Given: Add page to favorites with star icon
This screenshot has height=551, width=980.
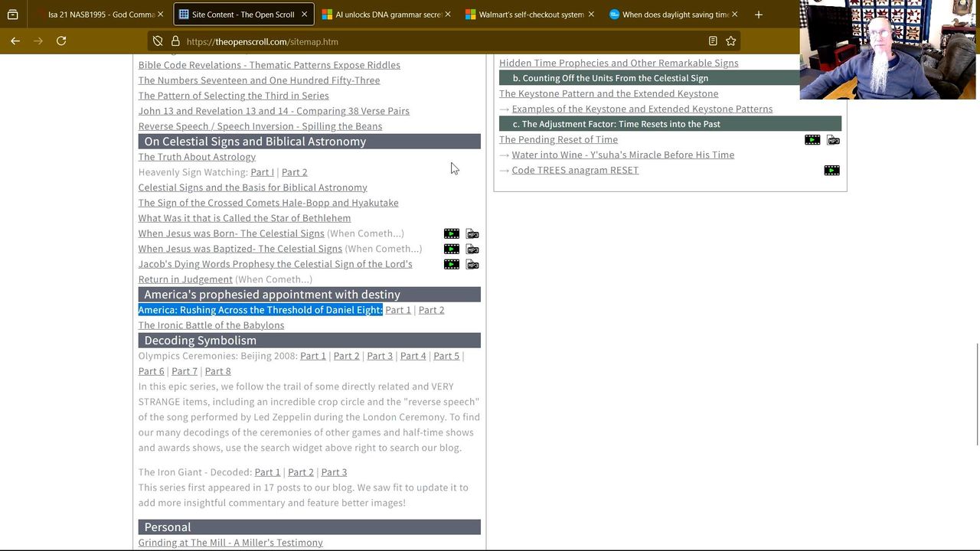Looking at the screenshot, I should (730, 41).
